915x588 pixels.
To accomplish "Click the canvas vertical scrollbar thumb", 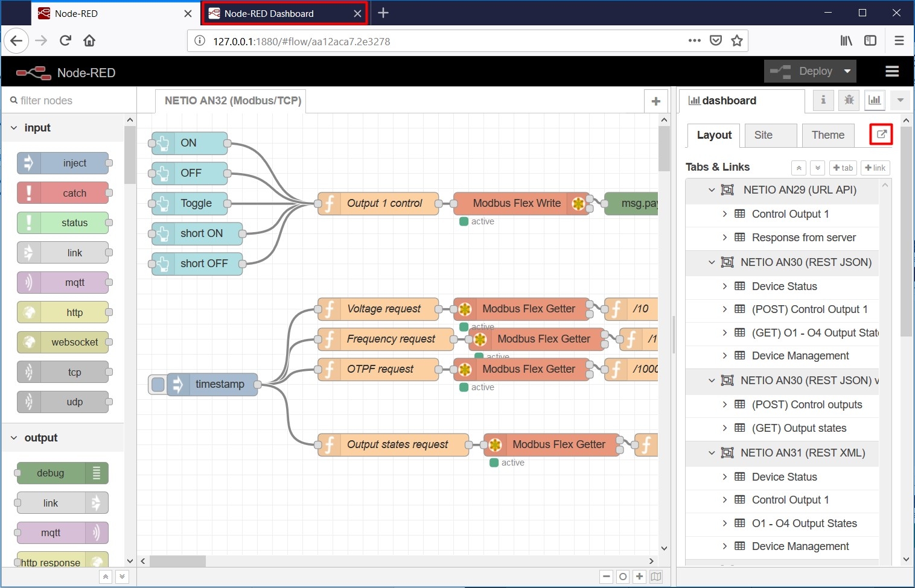I will pos(664,149).
